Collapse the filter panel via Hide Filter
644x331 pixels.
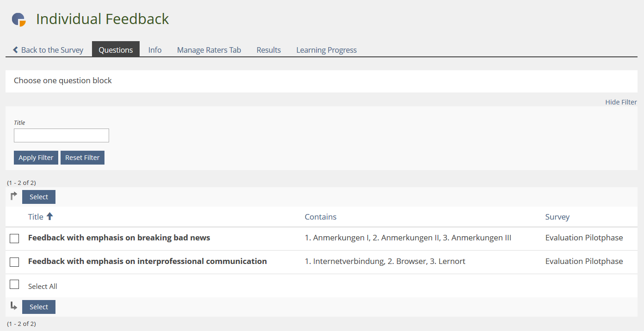[621, 102]
